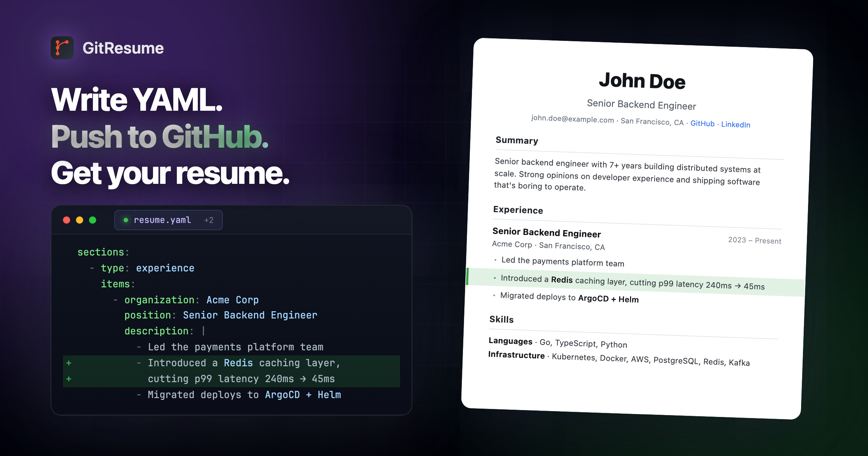Click the 'Get your resume.' headline
This screenshot has width=868, height=456.
(170, 174)
